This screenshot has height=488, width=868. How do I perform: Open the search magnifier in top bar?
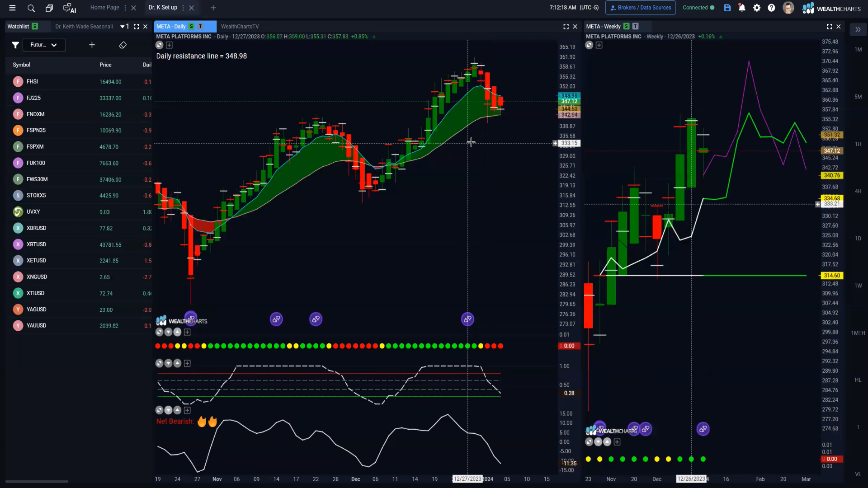(31, 8)
